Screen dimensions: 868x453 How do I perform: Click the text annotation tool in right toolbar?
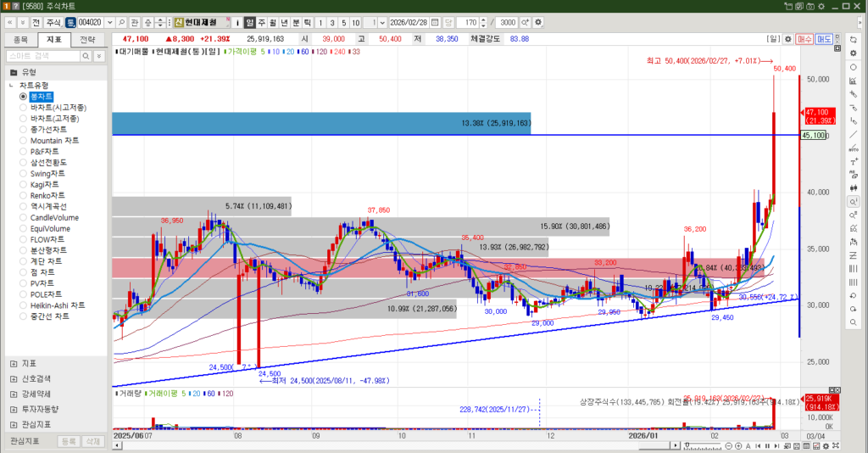tap(853, 161)
